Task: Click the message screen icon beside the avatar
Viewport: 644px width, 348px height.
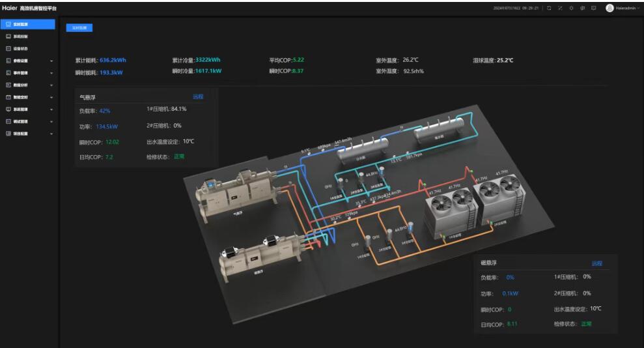Action: coord(594,8)
